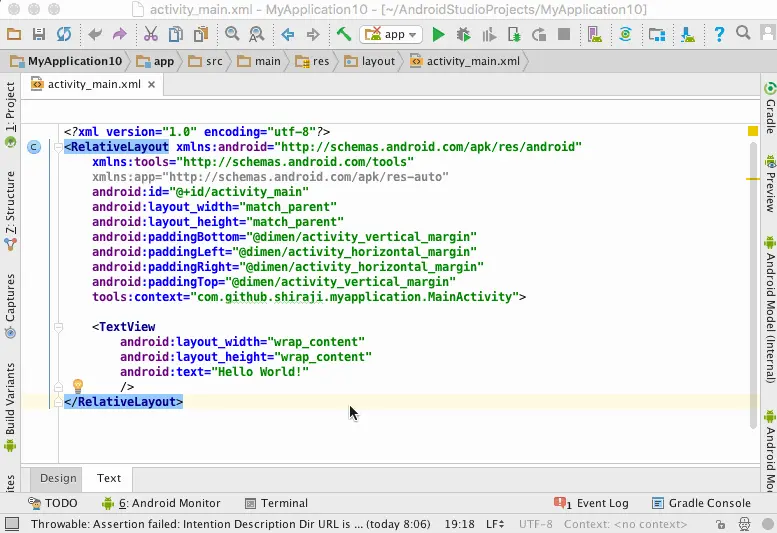Toggle the Gradle side panel
The height and width of the screenshot is (533, 777).
point(769,115)
